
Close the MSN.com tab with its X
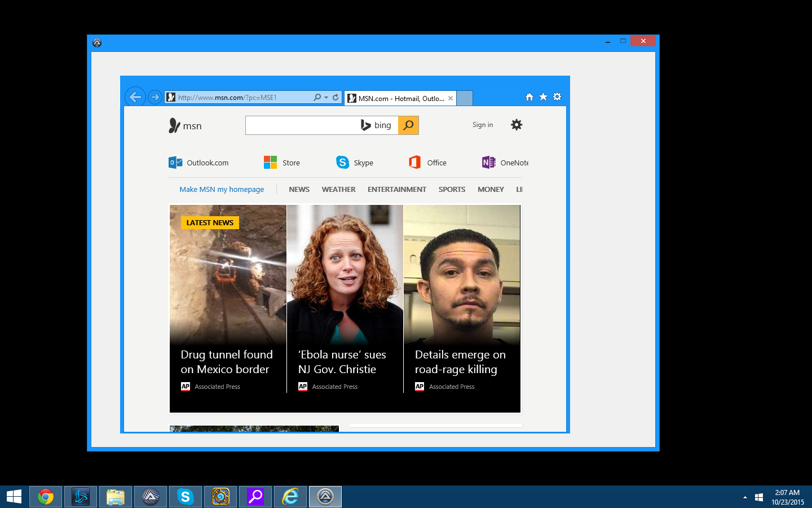point(451,98)
